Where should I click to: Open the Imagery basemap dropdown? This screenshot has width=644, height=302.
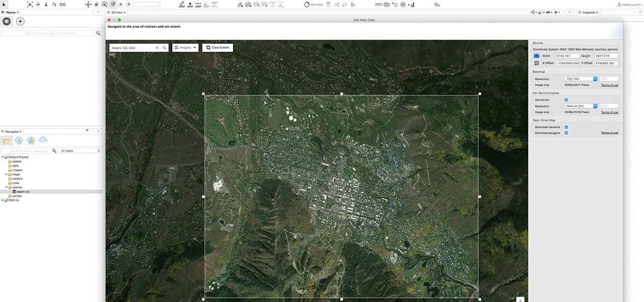[x=185, y=48]
